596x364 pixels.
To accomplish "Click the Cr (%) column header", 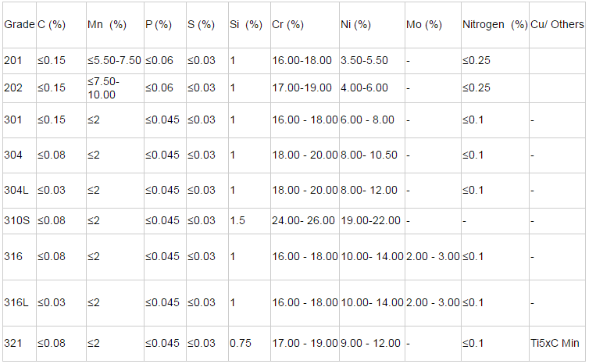I will pyautogui.click(x=287, y=24).
